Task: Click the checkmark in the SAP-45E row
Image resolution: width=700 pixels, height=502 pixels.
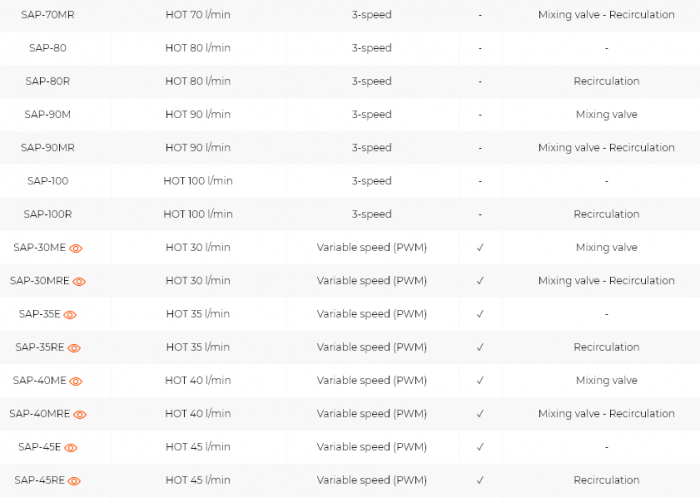Action: point(480,447)
